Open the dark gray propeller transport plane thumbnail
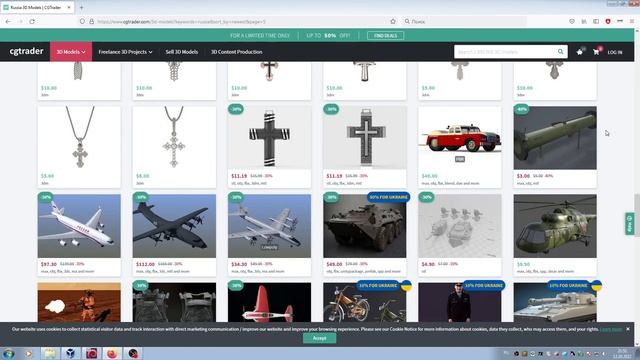Image resolution: width=640 pixels, height=360 pixels. (x=174, y=226)
